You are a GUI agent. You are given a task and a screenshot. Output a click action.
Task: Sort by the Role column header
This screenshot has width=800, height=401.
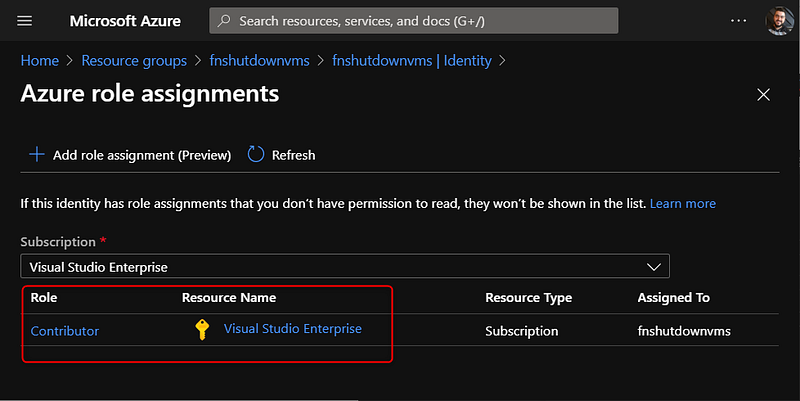click(44, 298)
